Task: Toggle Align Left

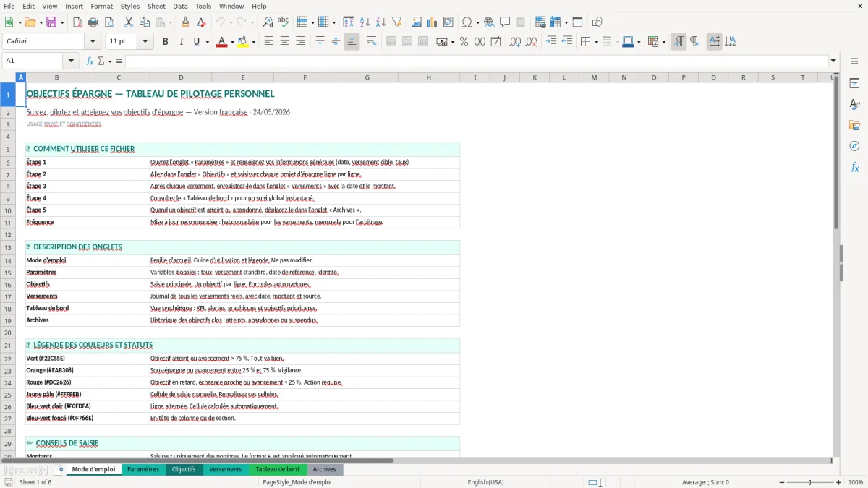Action: [269, 42]
